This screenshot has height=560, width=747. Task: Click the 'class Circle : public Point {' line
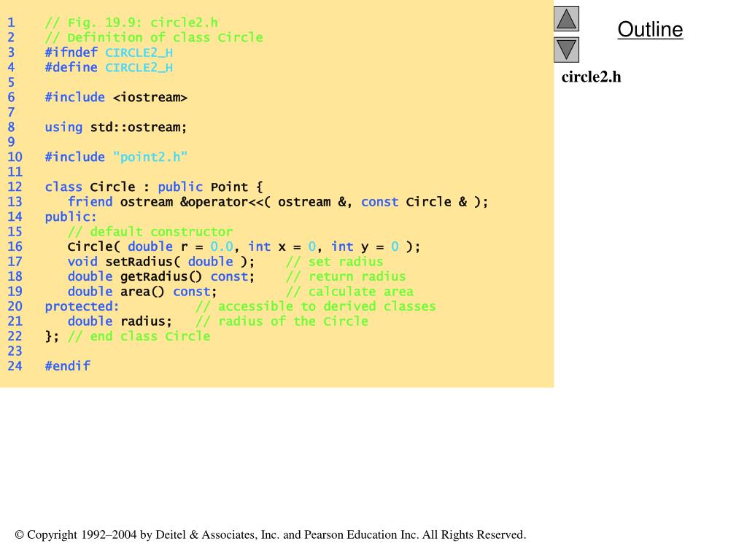coord(154,187)
